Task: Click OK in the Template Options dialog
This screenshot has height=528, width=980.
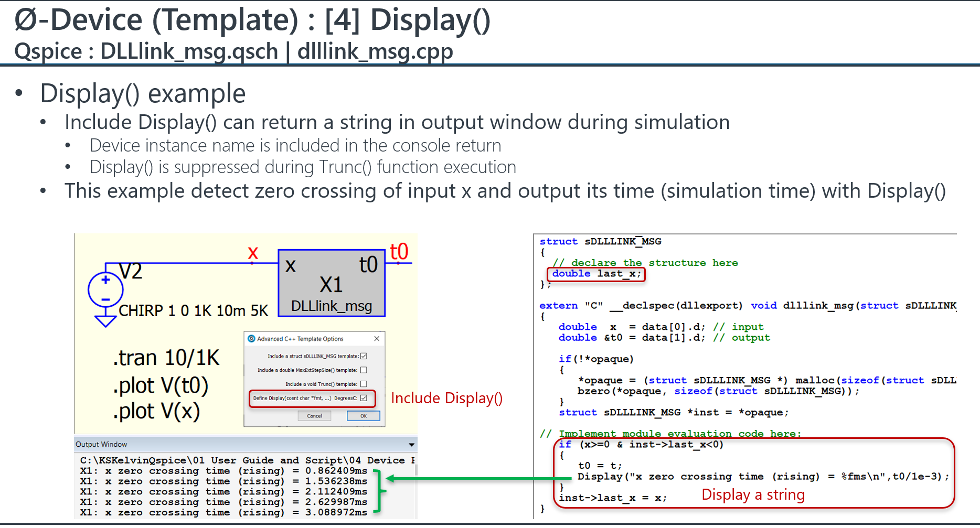Action: pyautogui.click(x=363, y=416)
